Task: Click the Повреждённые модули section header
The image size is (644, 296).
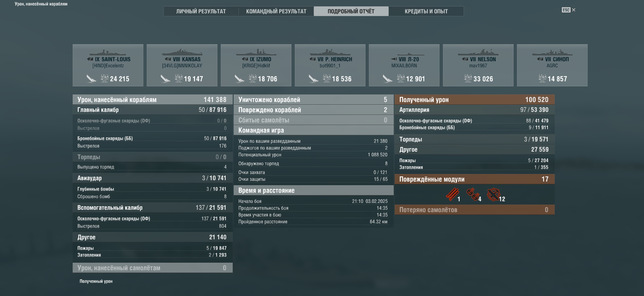Action: (474, 179)
